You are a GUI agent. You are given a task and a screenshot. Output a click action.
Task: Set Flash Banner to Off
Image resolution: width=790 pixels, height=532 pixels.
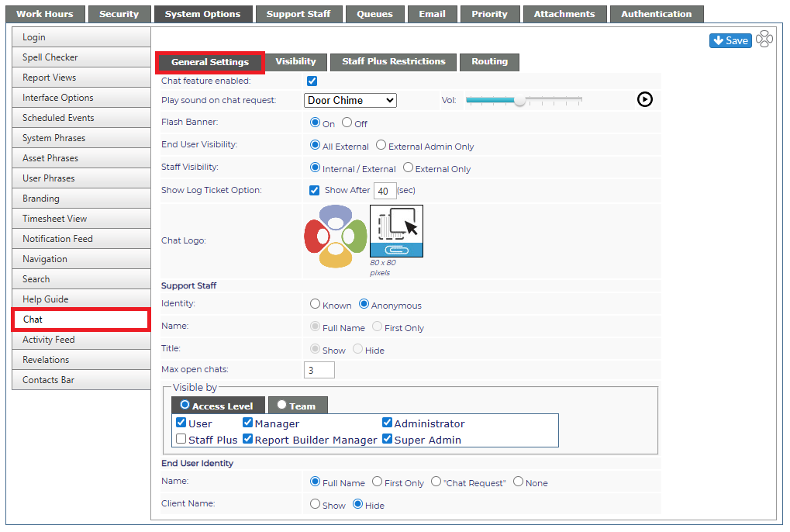coord(347,123)
